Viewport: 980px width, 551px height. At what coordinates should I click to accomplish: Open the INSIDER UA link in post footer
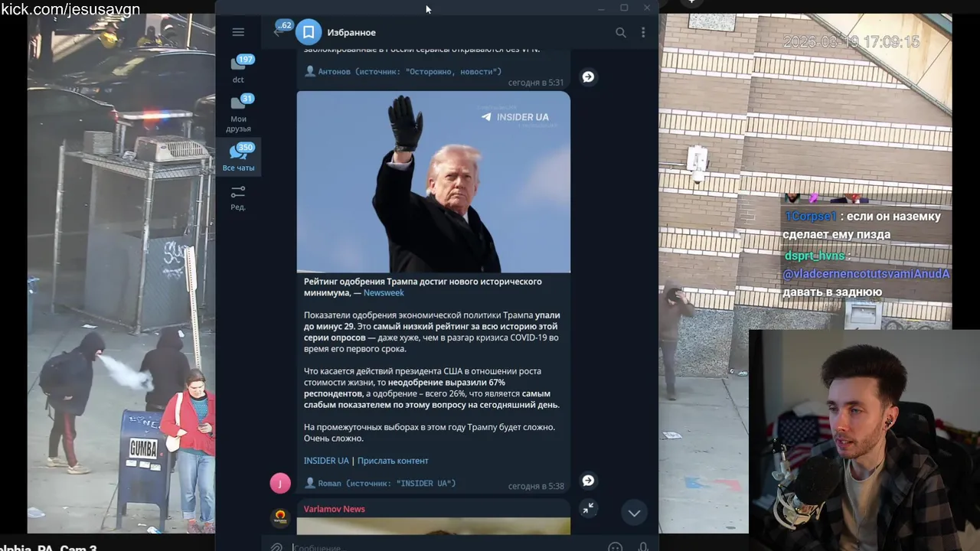tap(326, 461)
